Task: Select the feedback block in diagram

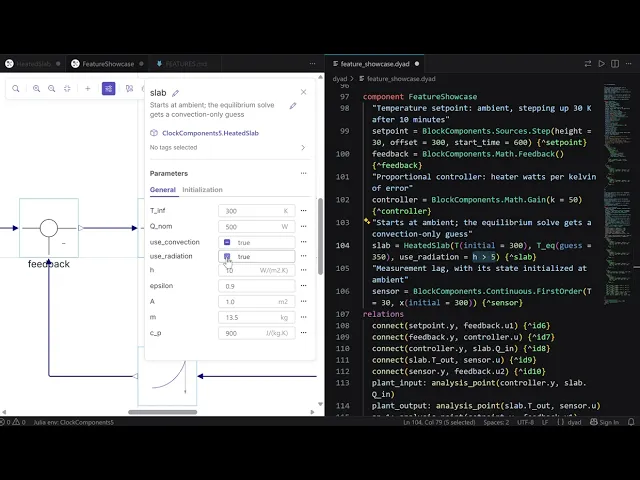Action: coord(49,228)
